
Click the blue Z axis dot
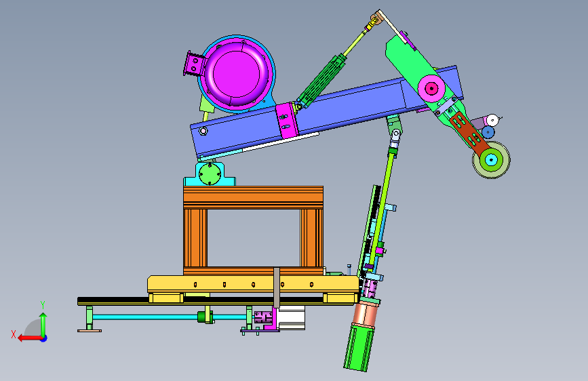(x=44, y=338)
